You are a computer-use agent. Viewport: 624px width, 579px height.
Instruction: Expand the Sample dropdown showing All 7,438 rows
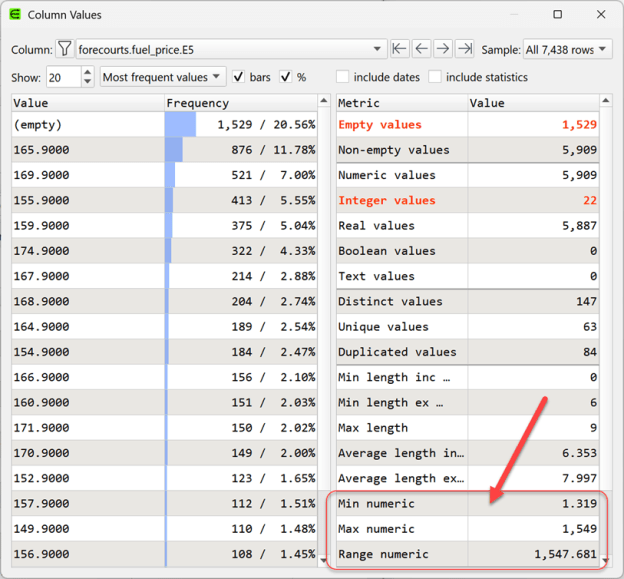[x=565, y=49]
